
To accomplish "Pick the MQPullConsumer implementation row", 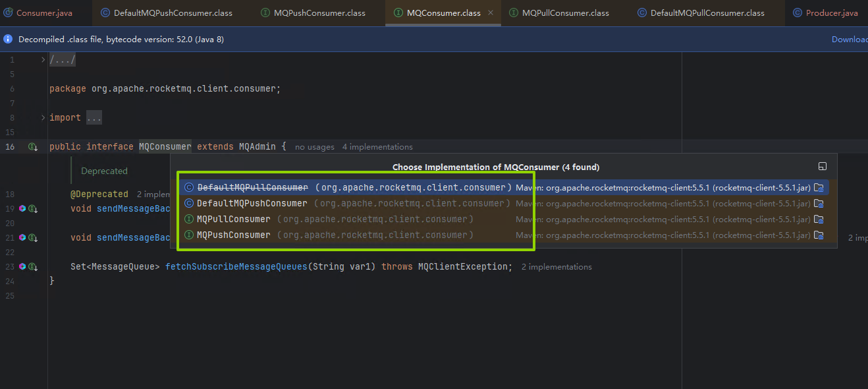I will (x=503, y=219).
